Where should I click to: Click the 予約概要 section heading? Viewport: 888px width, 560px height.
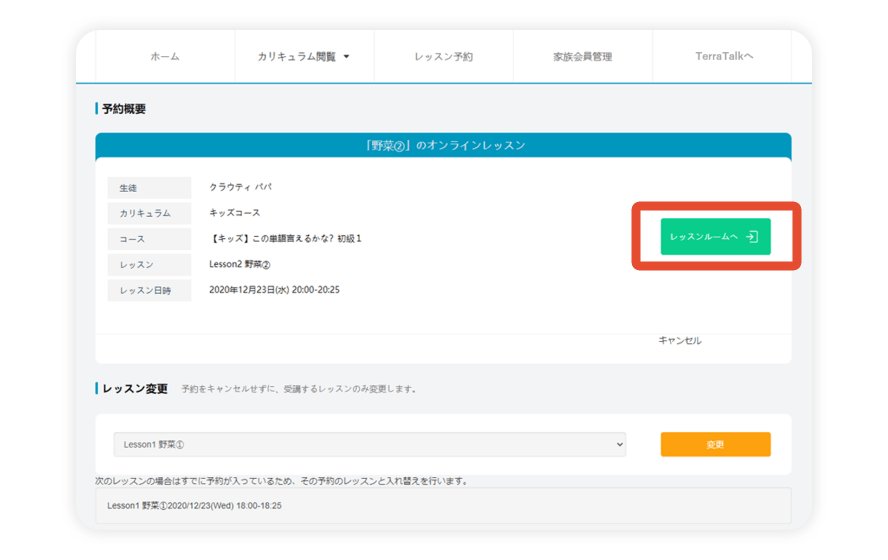click(124, 109)
